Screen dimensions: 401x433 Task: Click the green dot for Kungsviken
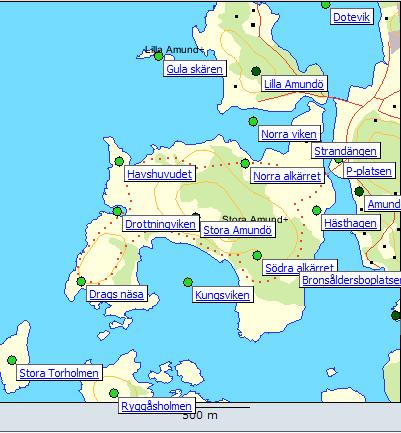[x=188, y=282]
